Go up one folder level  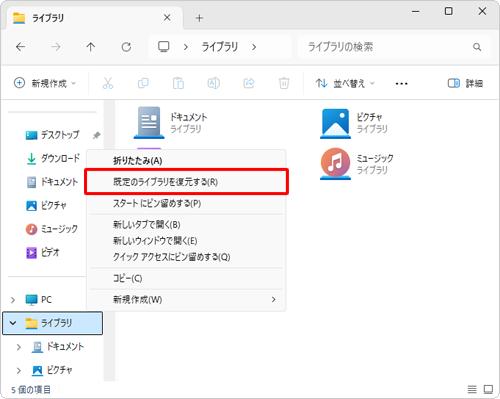[x=91, y=47]
